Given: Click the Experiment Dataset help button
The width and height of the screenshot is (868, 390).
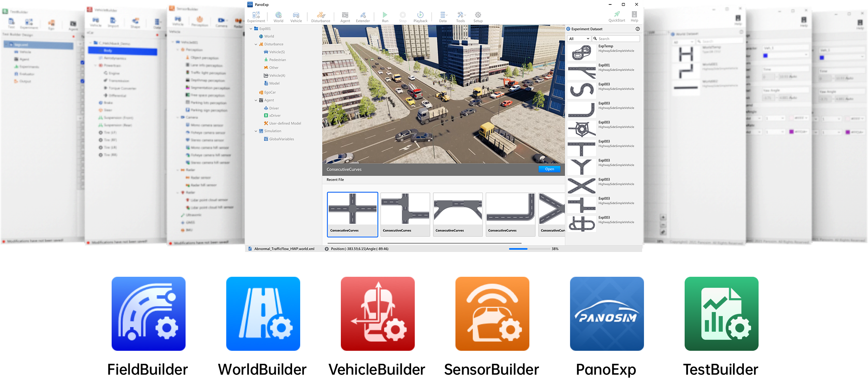Looking at the screenshot, I should point(637,29).
